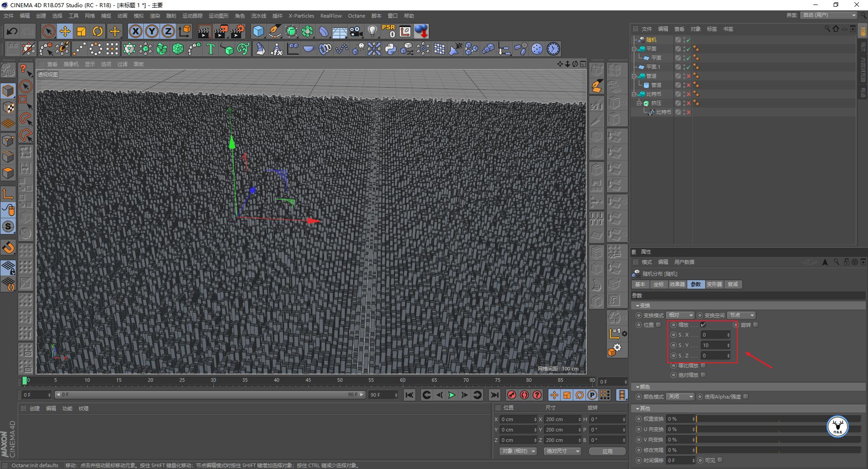The width and height of the screenshot is (868, 469).
Task: Toggle the X axis lock icon
Action: [x=135, y=31]
